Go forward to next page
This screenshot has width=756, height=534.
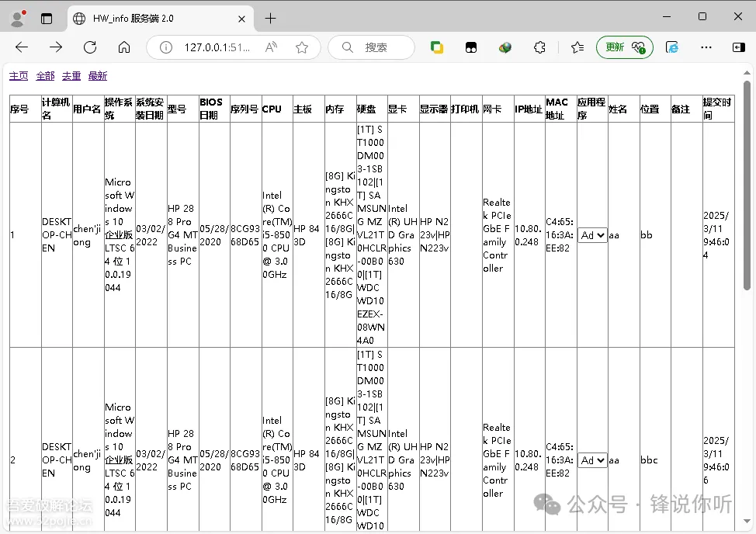[x=56, y=47]
